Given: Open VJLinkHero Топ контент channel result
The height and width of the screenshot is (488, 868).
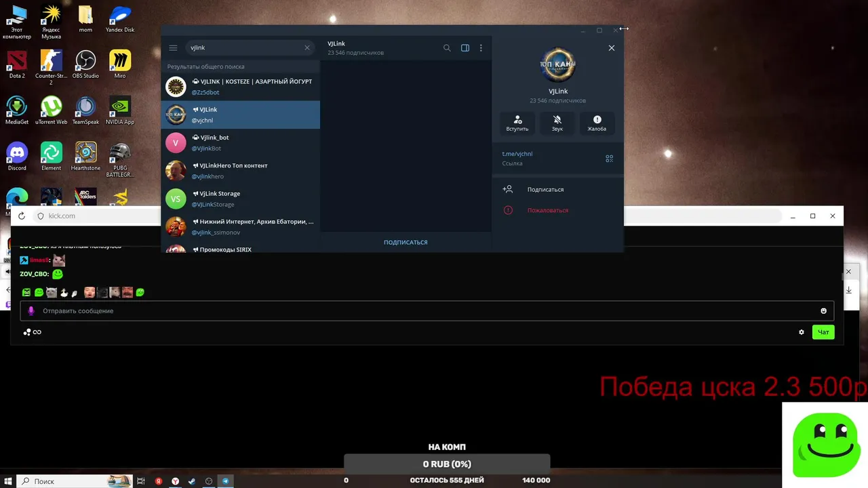Looking at the screenshot, I should pyautogui.click(x=241, y=171).
